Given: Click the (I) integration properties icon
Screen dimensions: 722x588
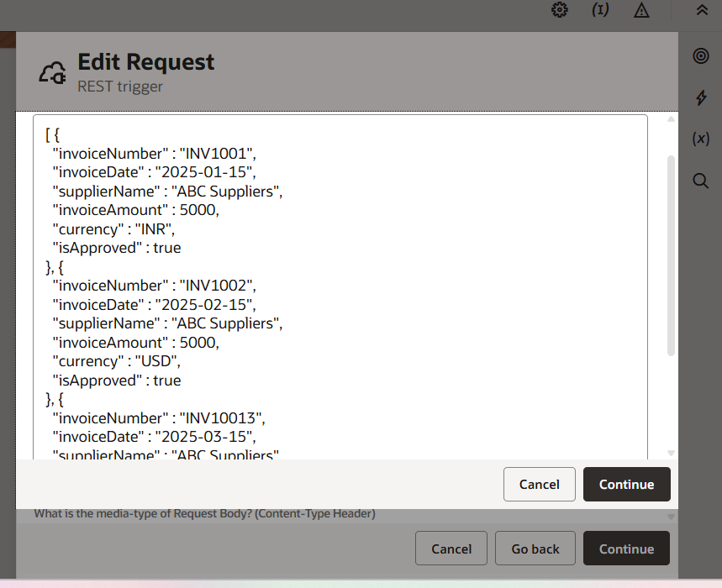Looking at the screenshot, I should click(x=600, y=10).
